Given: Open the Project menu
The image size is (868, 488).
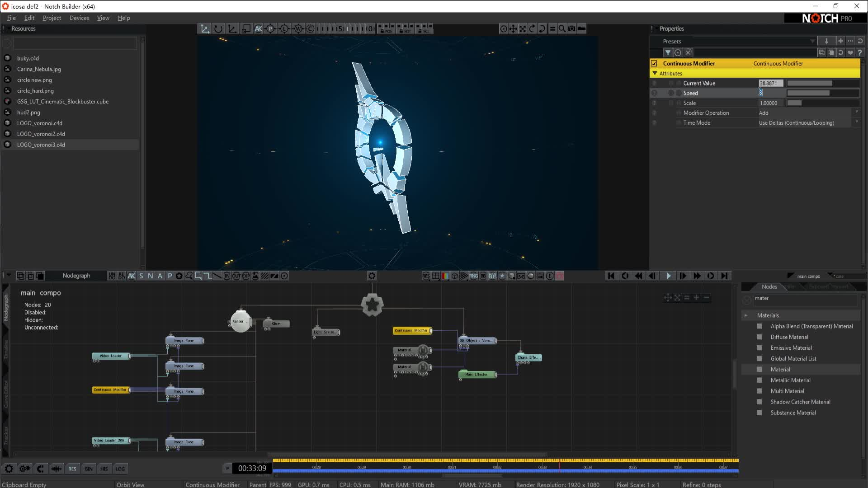Looking at the screenshot, I should (52, 18).
